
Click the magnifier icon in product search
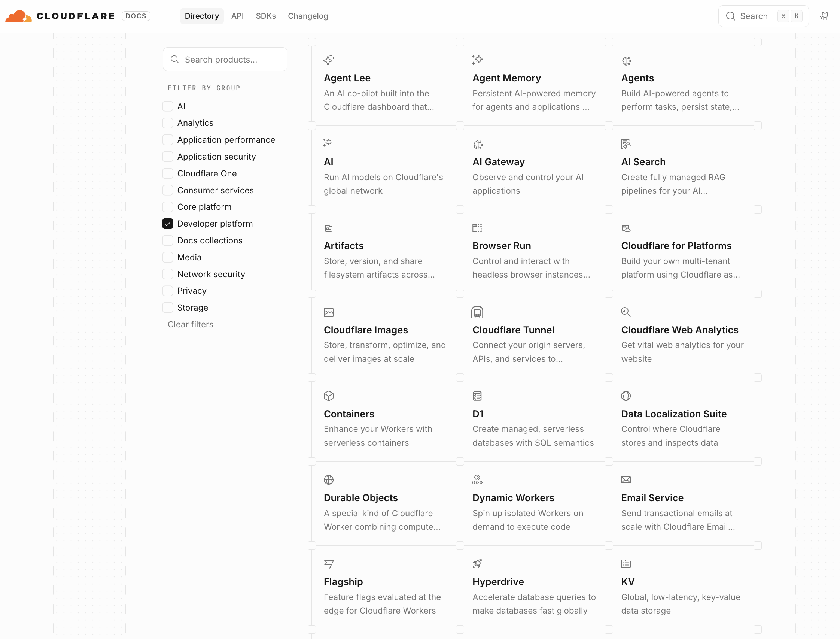(175, 59)
